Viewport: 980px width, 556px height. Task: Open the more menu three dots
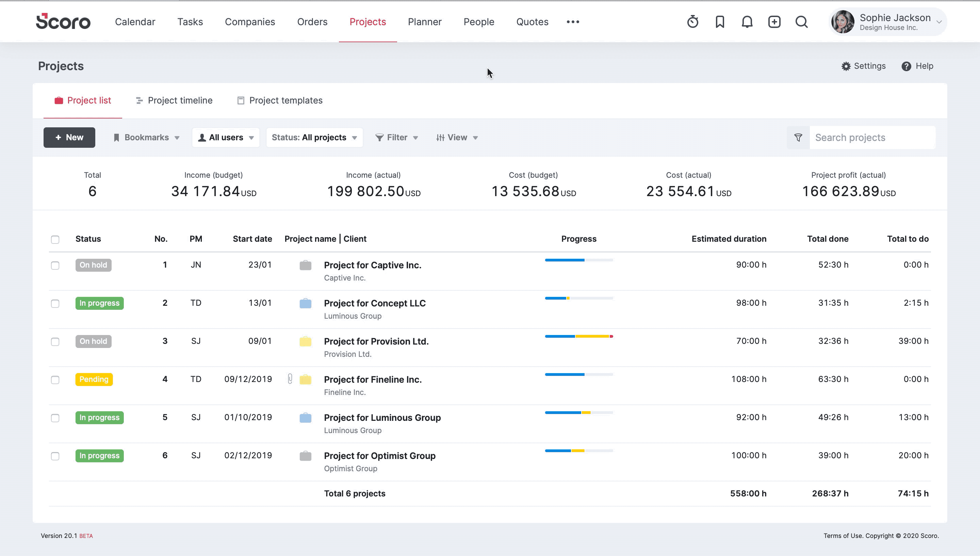coord(573,22)
